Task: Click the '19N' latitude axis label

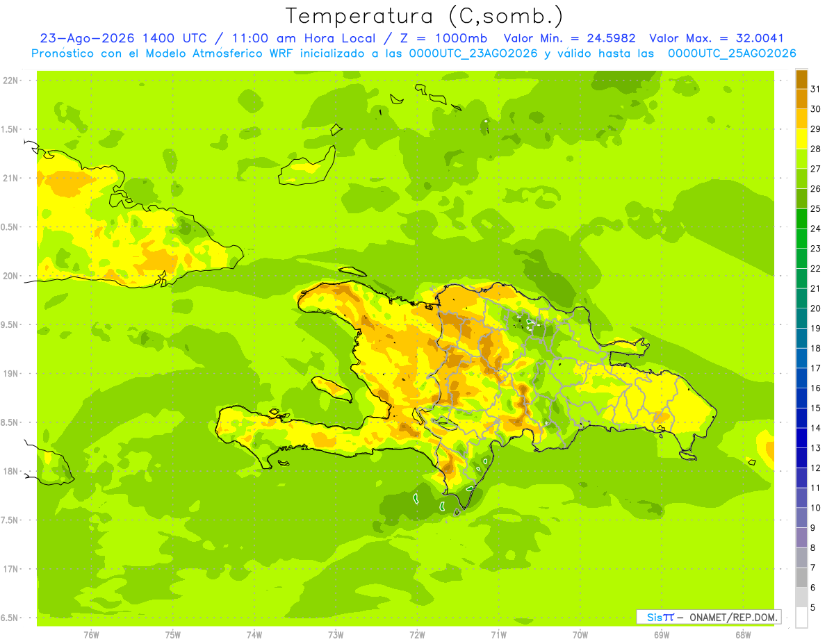Action: tap(10, 373)
